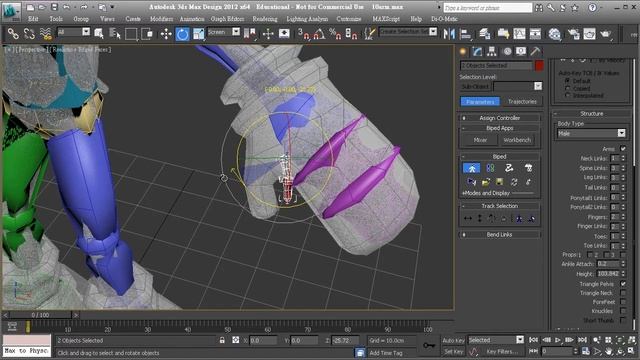Click the Key Filters button
The height and width of the screenshot is (360, 640).
click(502, 351)
